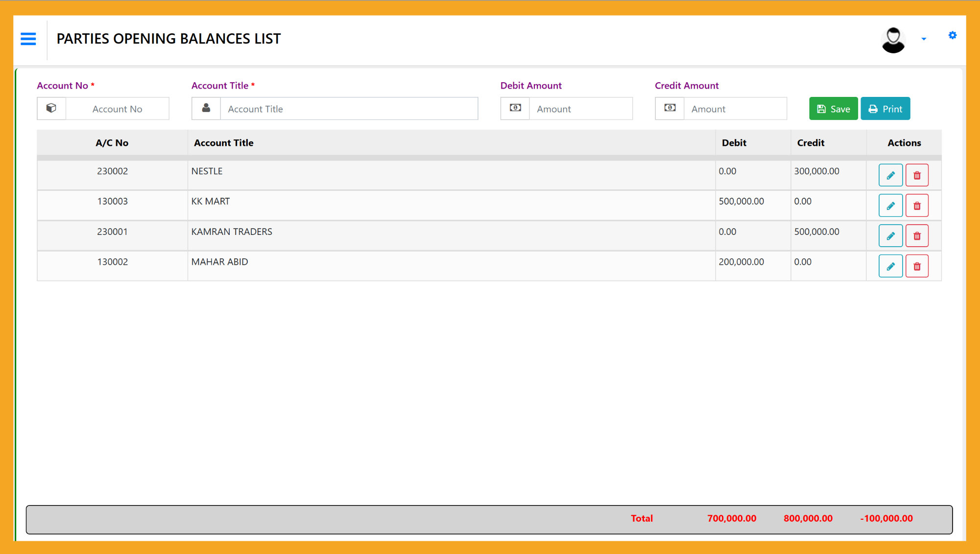Edit the KK MART opening balance

pos(890,206)
